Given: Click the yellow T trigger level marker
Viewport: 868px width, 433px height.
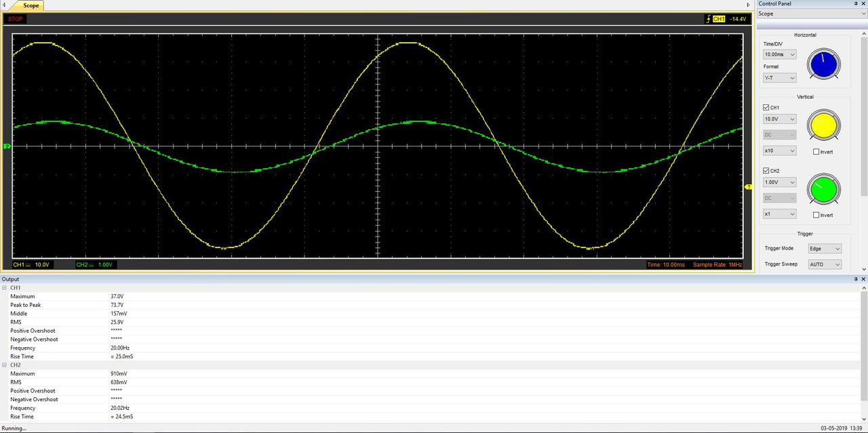Looking at the screenshot, I should tap(749, 186).
